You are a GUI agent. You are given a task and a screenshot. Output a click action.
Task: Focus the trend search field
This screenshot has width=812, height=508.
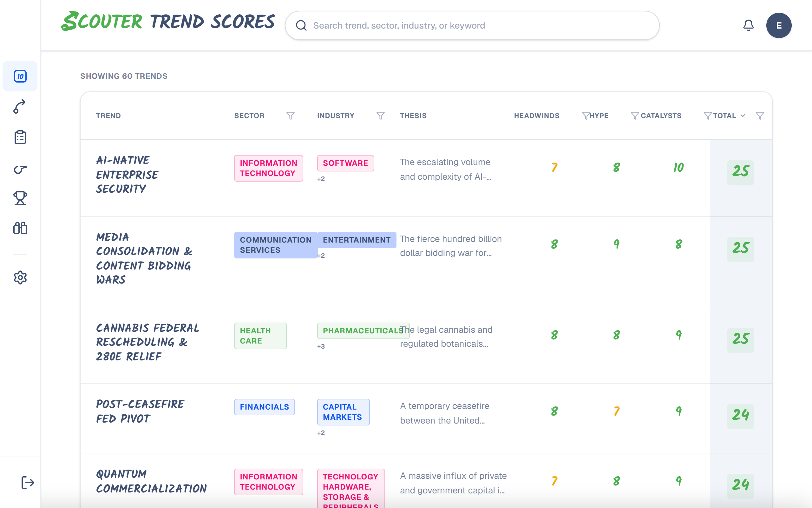[x=472, y=25]
